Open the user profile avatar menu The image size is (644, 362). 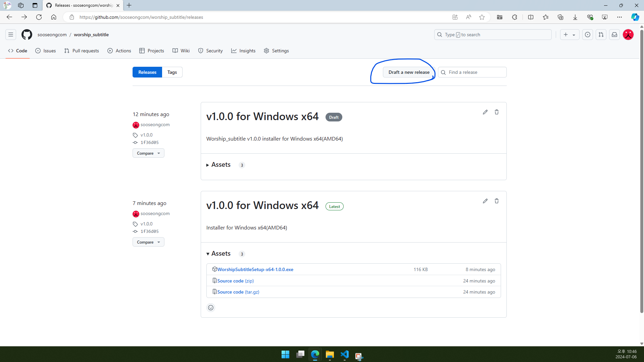click(x=628, y=35)
